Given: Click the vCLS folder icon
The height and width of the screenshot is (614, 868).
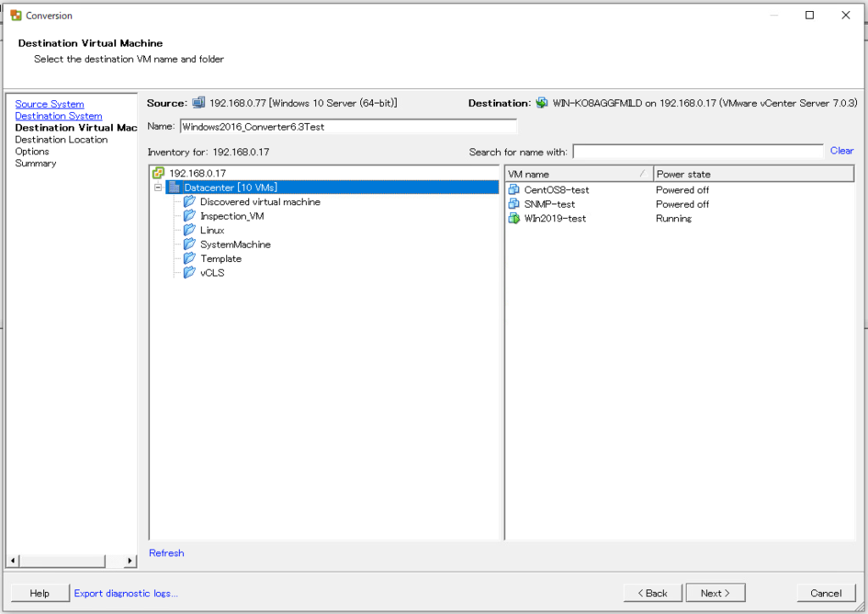Looking at the screenshot, I should [189, 272].
